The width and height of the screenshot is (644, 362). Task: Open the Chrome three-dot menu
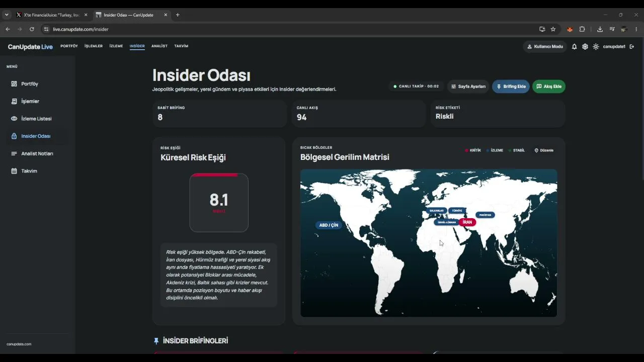(636, 29)
